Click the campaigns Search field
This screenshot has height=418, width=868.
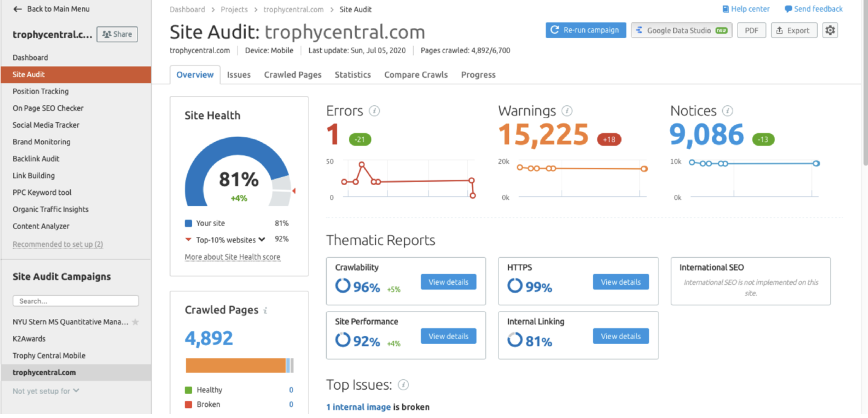pyautogui.click(x=76, y=301)
